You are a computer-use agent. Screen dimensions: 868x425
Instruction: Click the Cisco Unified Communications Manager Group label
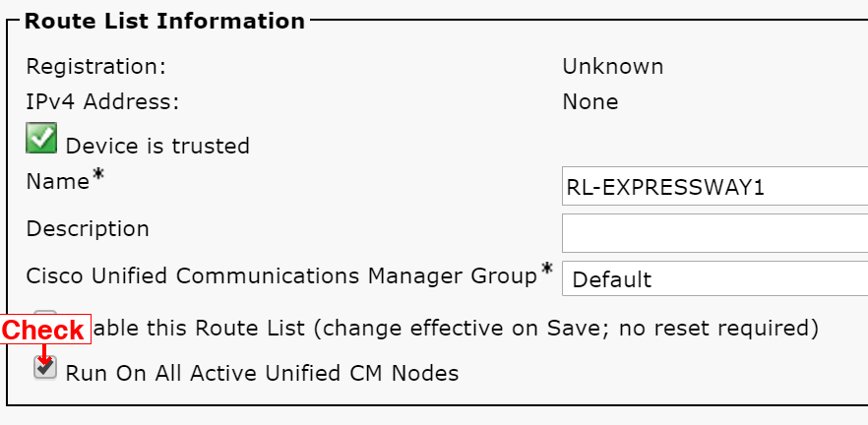[281, 275]
